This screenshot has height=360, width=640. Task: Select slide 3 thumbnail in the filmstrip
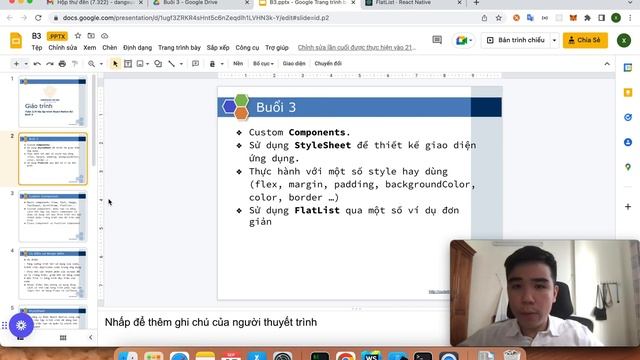(x=53, y=217)
